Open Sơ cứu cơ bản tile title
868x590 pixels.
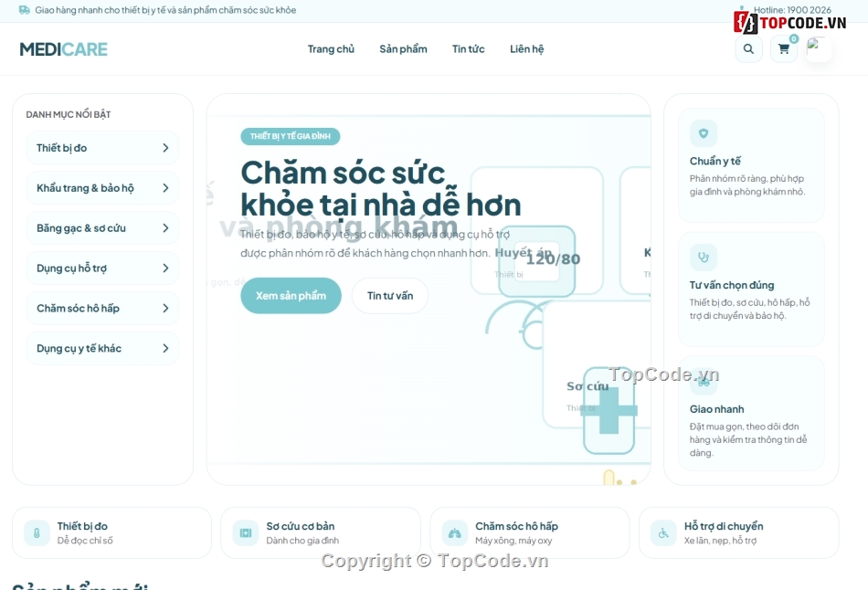point(300,526)
